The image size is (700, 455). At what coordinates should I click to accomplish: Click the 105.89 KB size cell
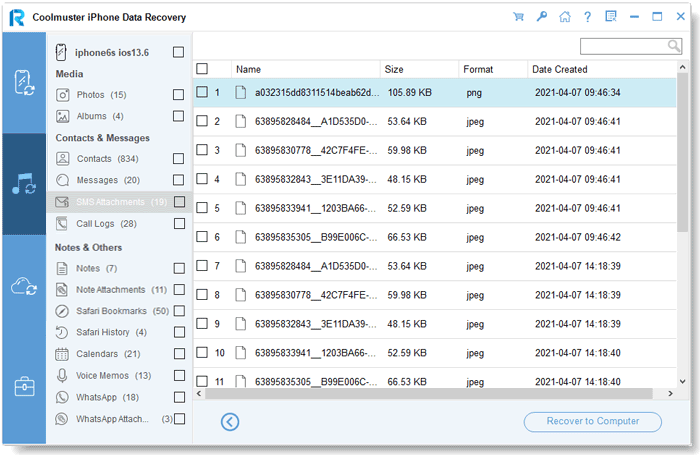click(409, 92)
